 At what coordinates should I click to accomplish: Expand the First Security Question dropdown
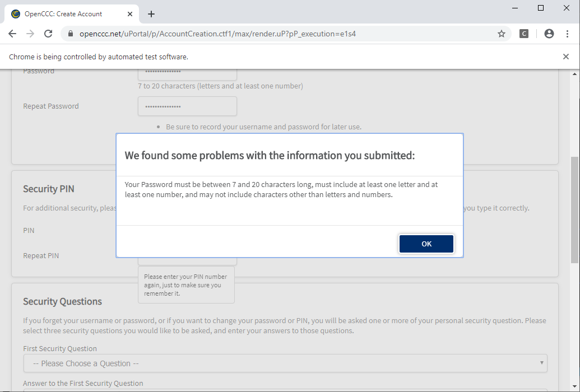click(x=285, y=363)
